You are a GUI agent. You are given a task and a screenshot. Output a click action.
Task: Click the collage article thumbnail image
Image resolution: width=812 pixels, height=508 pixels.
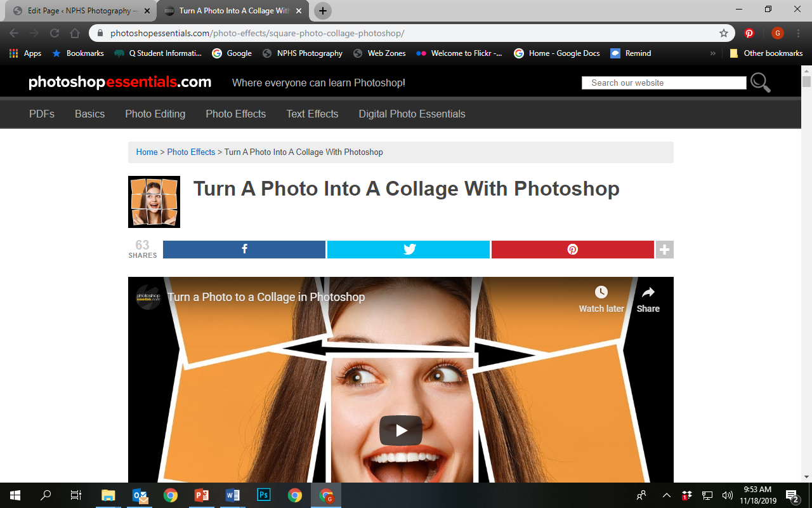click(154, 202)
